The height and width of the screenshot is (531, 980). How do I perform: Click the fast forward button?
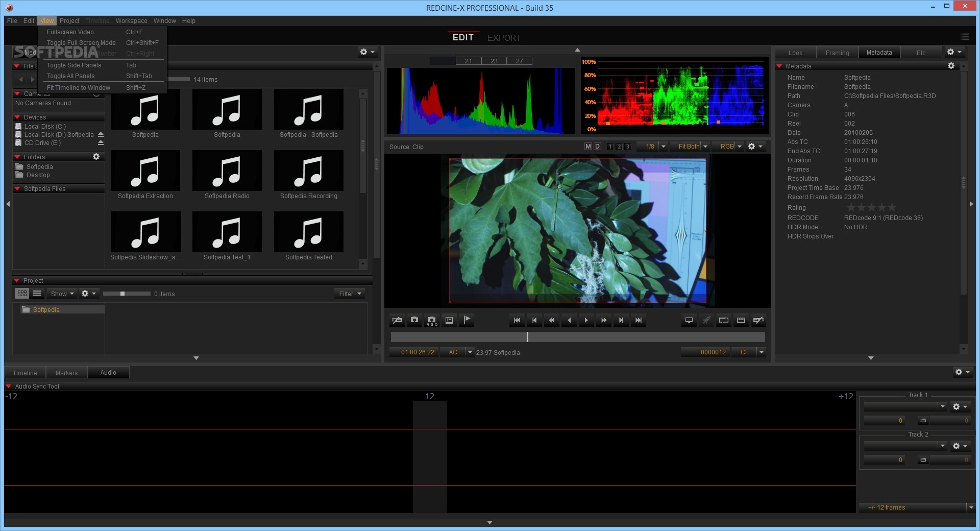pos(604,320)
